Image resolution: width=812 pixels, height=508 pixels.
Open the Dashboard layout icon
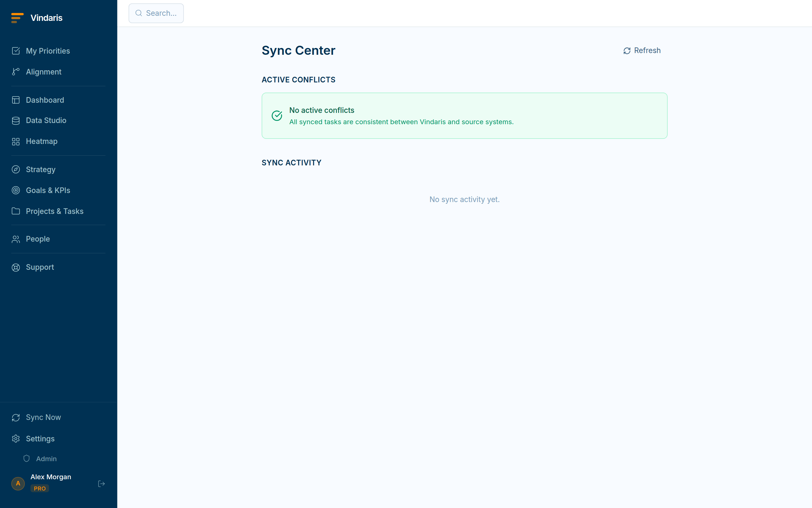[x=16, y=100]
